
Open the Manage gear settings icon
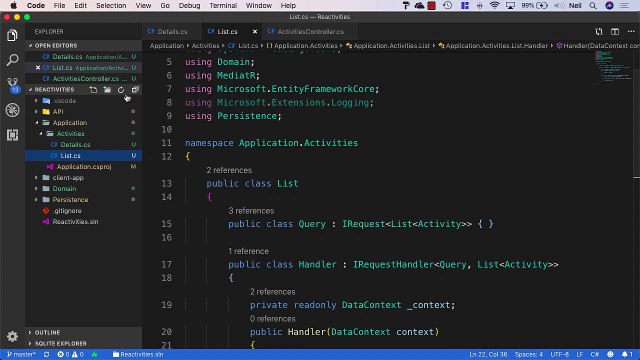tap(12, 336)
